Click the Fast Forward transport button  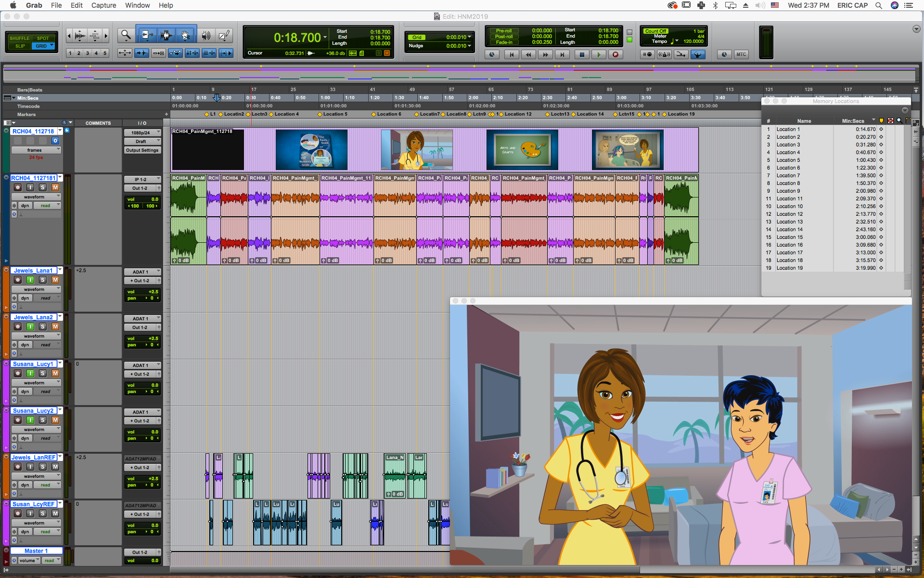coord(545,54)
